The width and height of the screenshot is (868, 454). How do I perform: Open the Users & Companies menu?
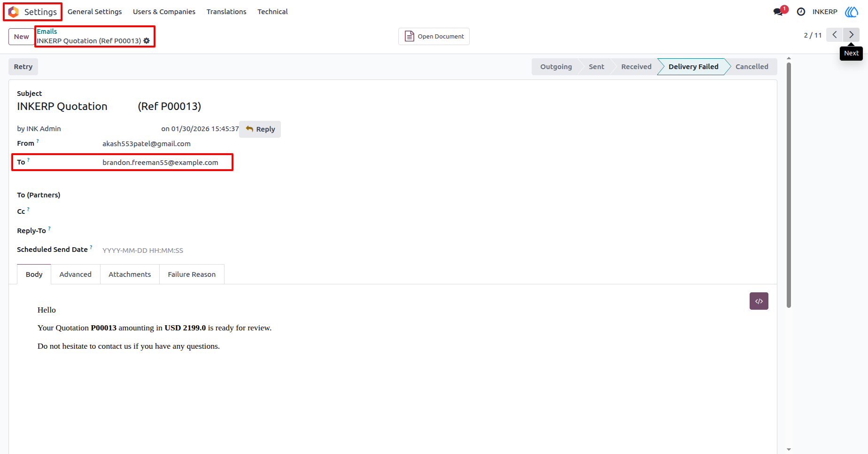point(164,12)
